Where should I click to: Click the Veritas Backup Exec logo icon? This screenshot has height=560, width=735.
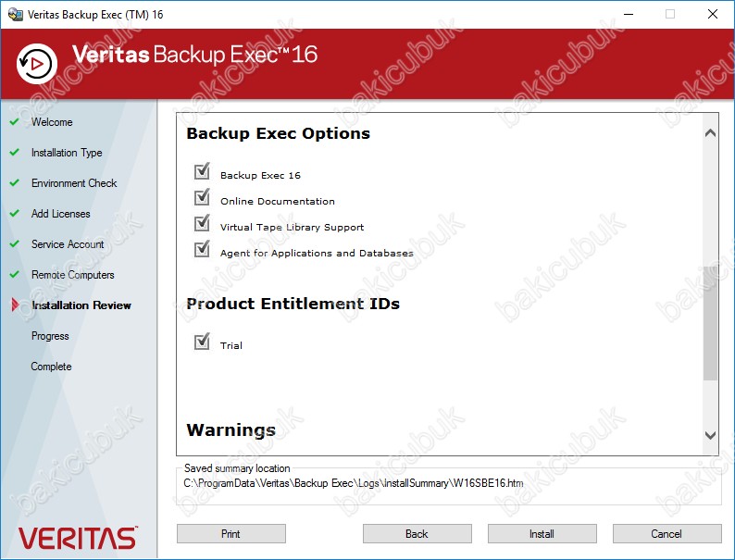pos(37,63)
